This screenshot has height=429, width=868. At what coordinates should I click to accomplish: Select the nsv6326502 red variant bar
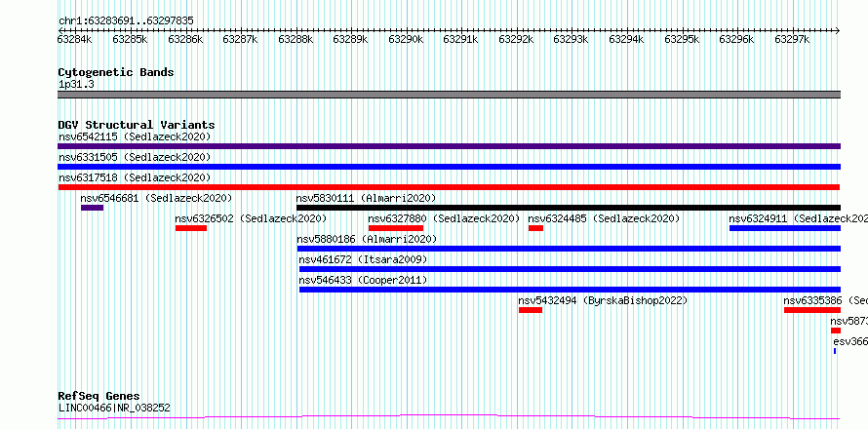tap(191, 228)
